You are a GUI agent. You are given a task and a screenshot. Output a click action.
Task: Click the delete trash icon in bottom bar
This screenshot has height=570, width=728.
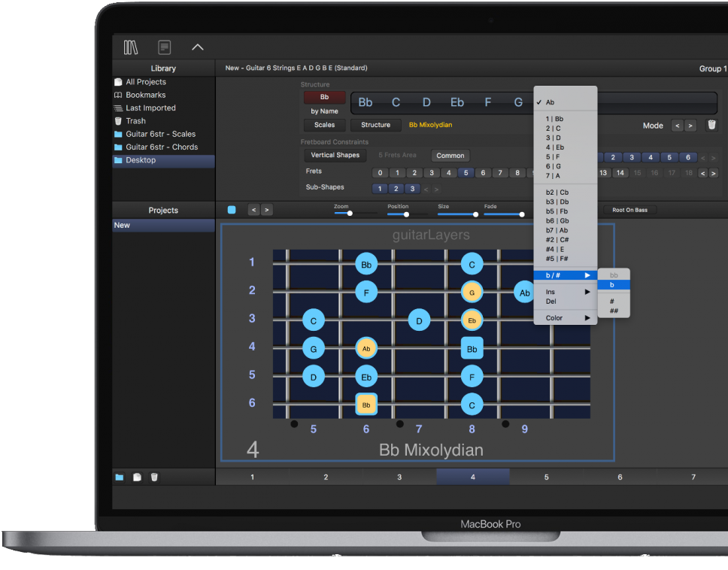coord(154,477)
